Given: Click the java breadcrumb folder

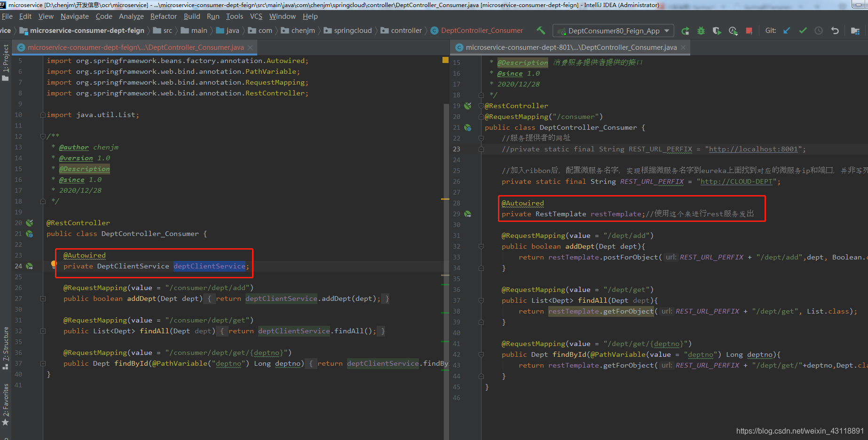Looking at the screenshot, I should [x=228, y=31].
